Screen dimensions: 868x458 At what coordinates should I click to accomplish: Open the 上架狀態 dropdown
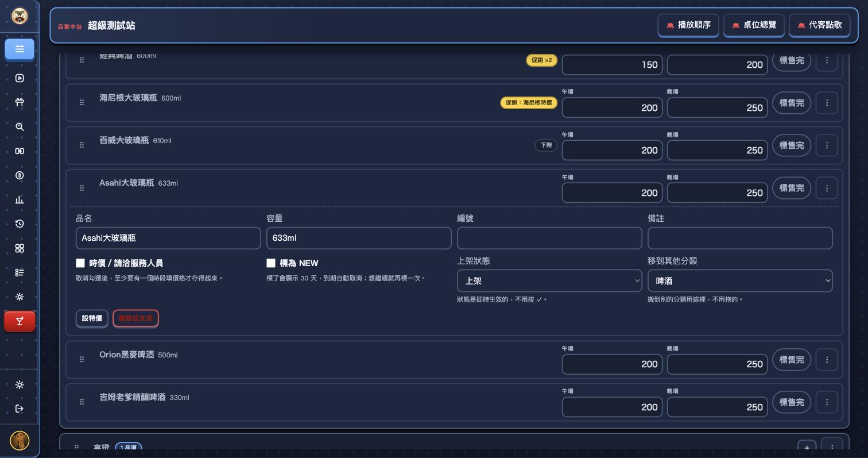(x=549, y=281)
